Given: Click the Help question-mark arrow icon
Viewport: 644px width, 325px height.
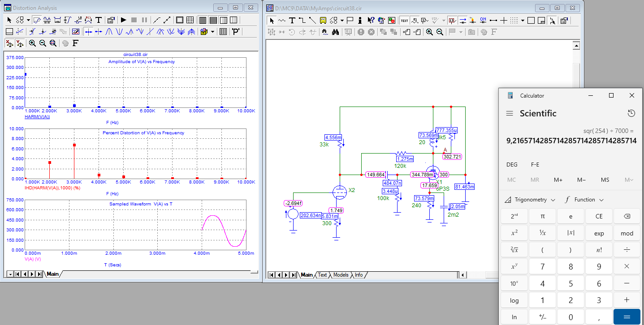Looking at the screenshot, I should (371, 20).
